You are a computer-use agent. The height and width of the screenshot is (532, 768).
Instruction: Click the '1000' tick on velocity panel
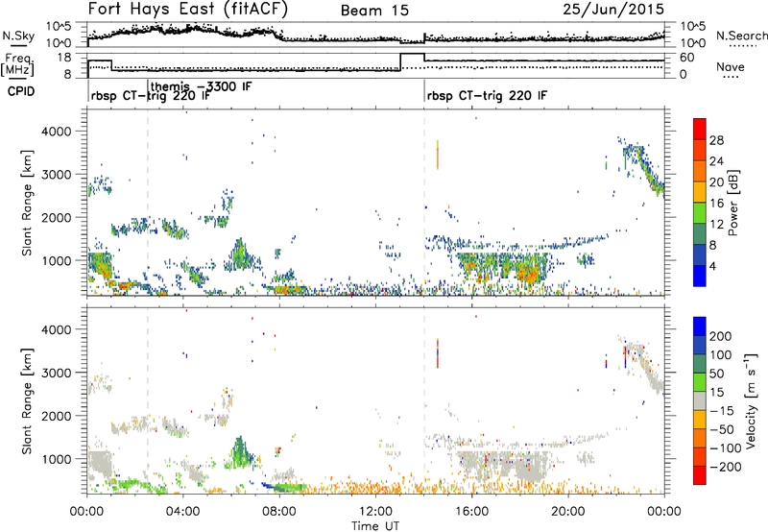click(x=57, y=459)
